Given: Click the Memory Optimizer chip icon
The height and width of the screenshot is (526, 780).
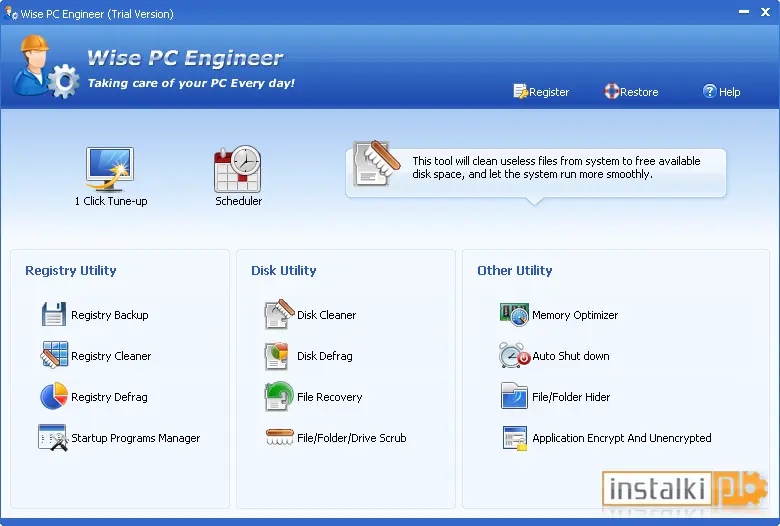Looking at the screenshot, I should [x=514, y=315].
